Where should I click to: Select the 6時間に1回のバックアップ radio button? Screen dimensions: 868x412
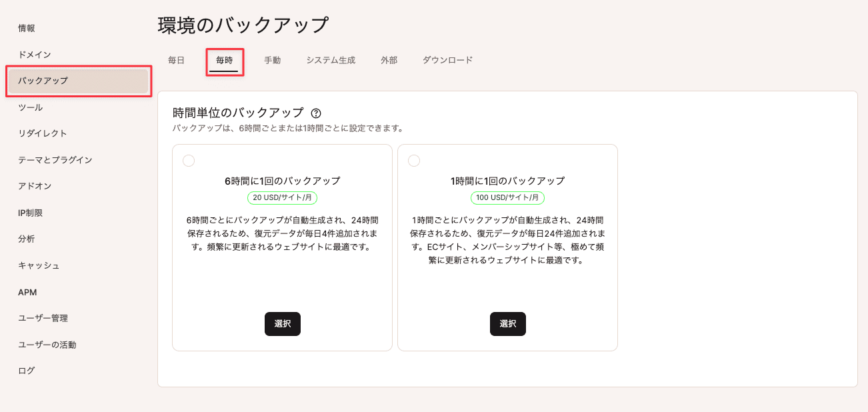point(189,160)
